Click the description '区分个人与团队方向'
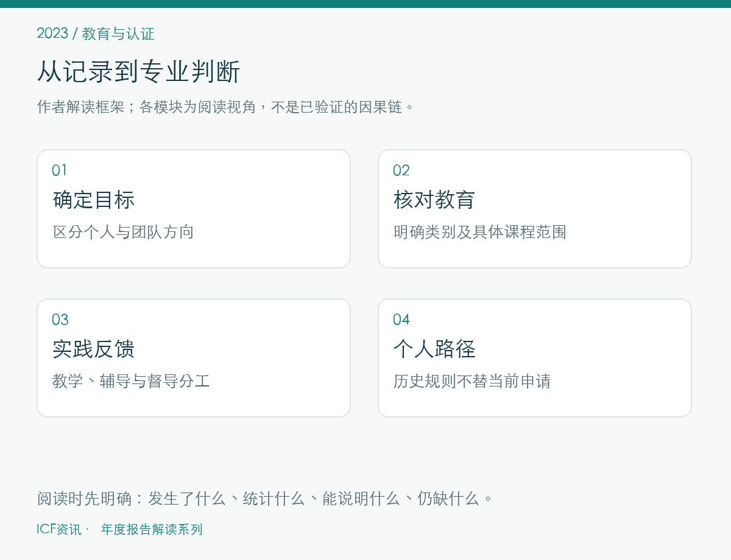 [123, 232]
